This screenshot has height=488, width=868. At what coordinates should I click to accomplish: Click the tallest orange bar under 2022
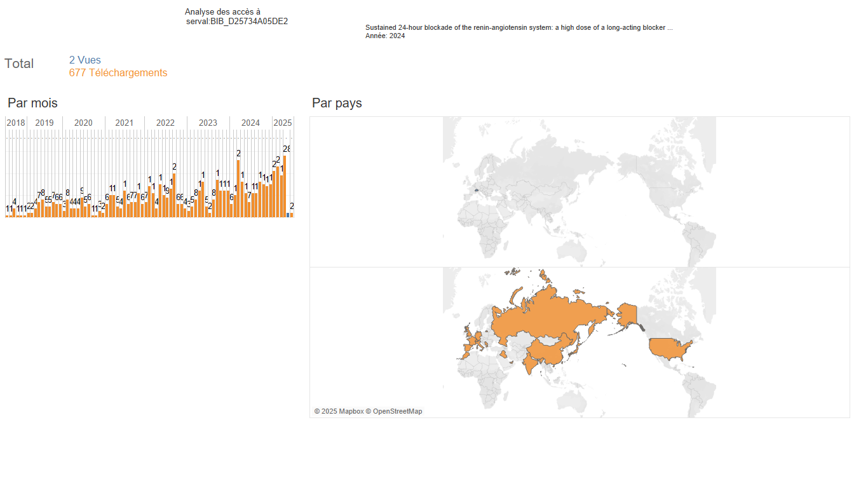174,196
